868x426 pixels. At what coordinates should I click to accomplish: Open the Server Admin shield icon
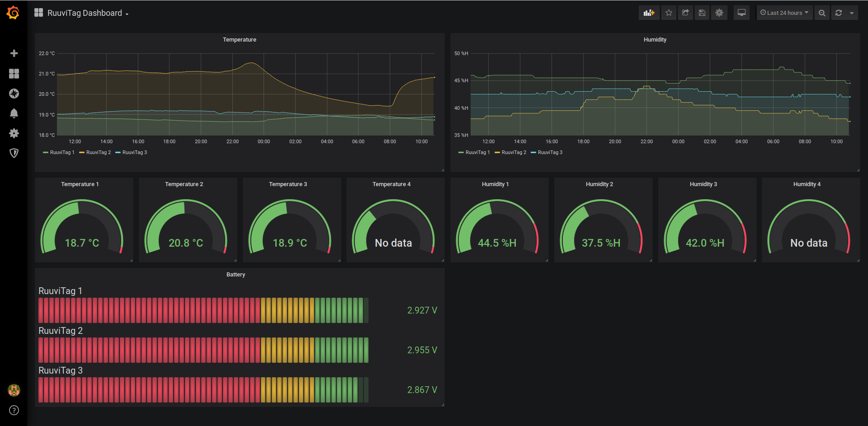point(14,153)
